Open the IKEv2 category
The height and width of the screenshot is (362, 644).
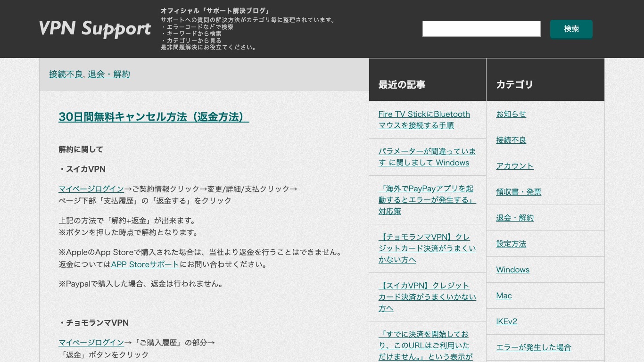(506, 321)
